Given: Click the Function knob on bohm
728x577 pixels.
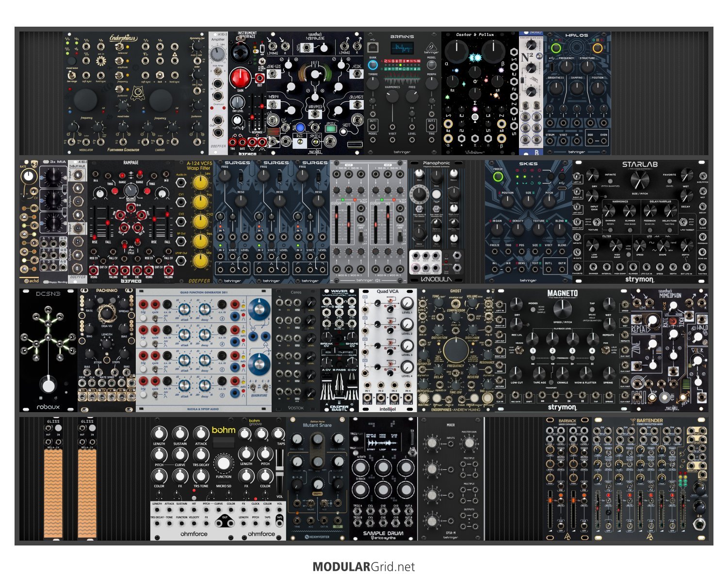Looking at the screenshot, I should click(223, 463).
